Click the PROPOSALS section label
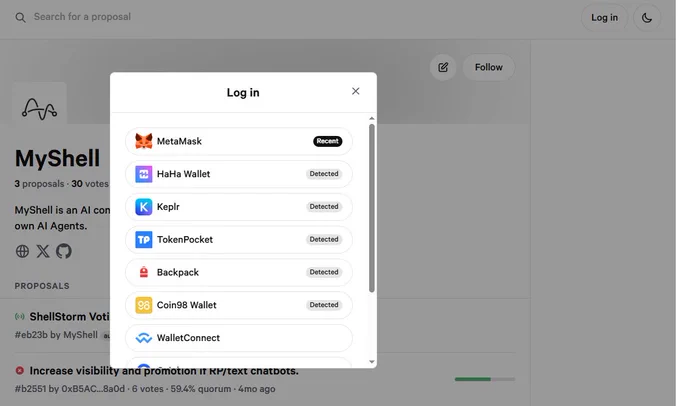Image resolution: width=680 pixels, height=406 pixels. [x=42, y=286]
